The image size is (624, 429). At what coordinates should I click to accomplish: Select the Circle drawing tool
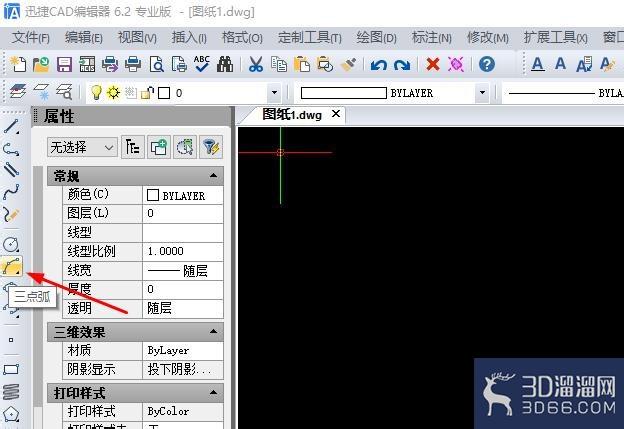click(x=11, y=244)
